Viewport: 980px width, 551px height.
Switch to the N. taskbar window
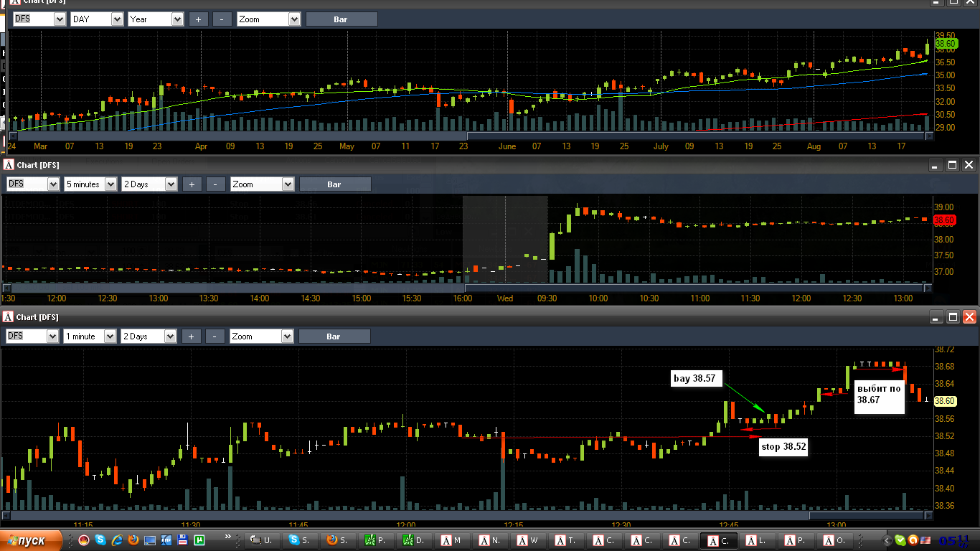point(491,540)
